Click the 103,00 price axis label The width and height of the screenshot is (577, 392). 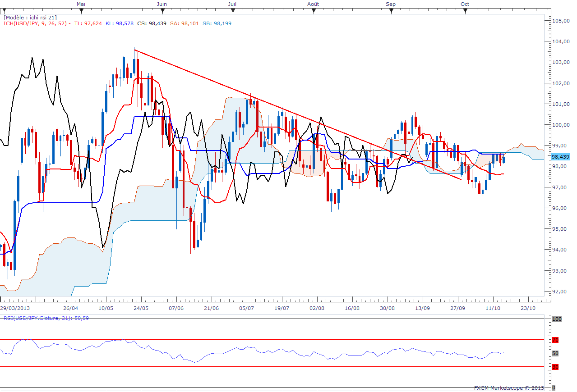coord(560,62)
